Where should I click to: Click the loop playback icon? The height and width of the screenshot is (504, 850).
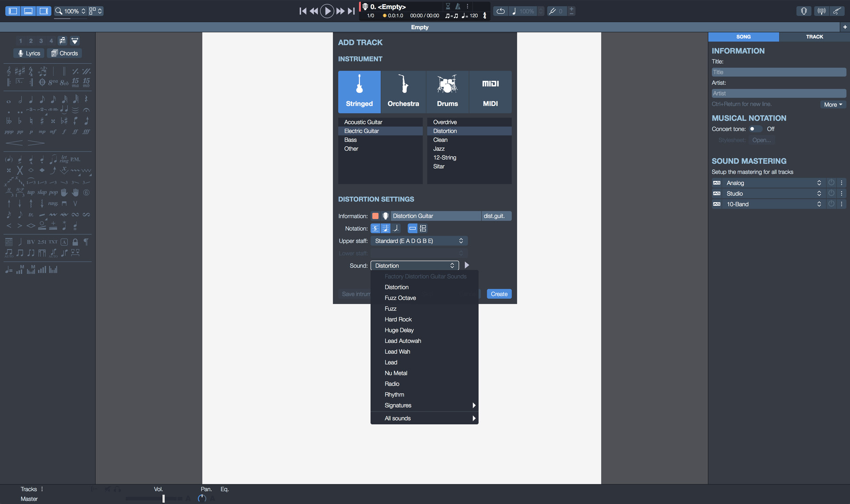pyautogui.click(x=500, y=11)
